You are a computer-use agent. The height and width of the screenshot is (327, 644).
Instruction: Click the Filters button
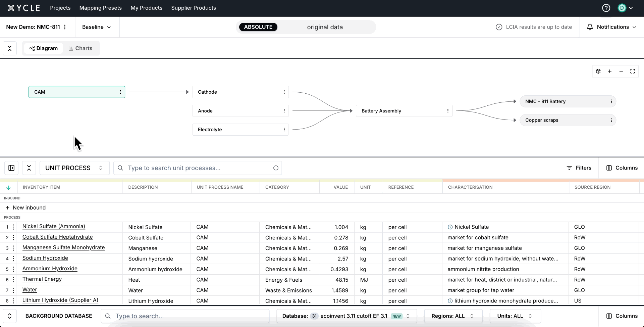click(579, 168)
